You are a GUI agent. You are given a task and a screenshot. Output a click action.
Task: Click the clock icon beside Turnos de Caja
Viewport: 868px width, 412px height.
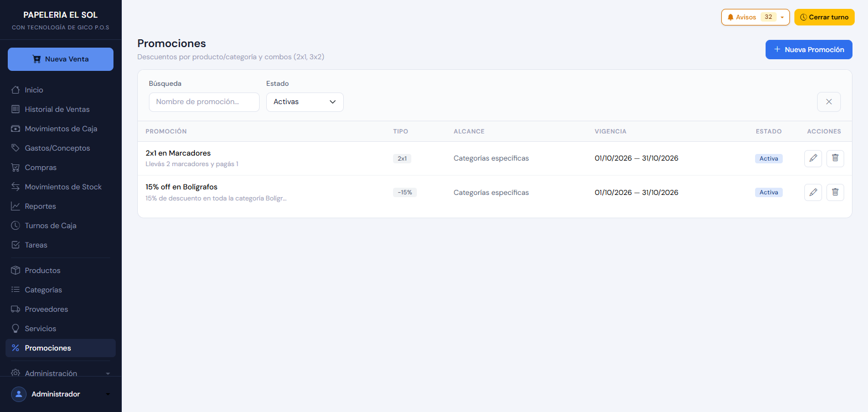(x=15, y=225)
